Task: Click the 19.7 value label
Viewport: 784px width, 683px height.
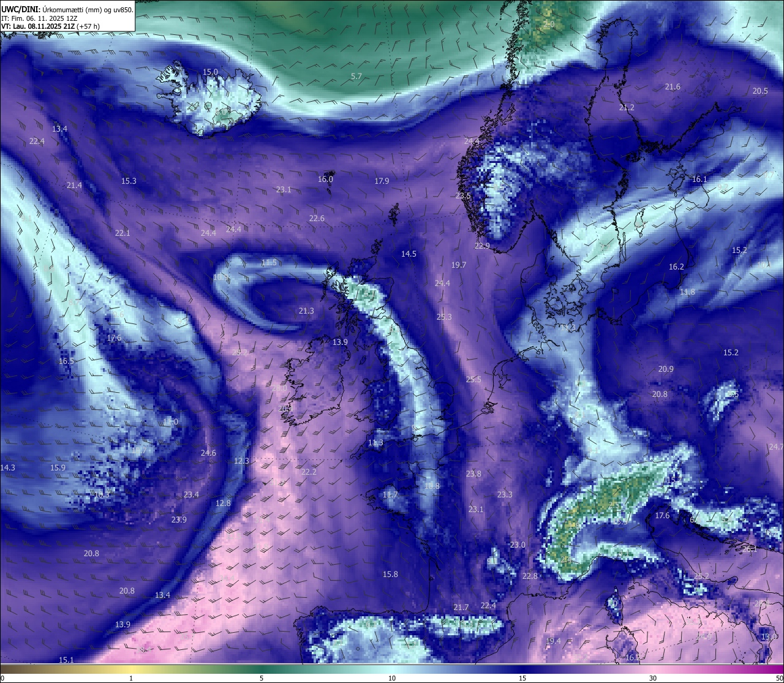Action: (459, 265)
